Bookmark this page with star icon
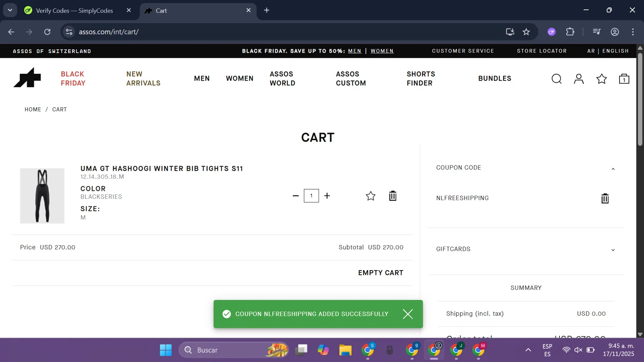The image size is (644, 362). click(x=526, y=32)
